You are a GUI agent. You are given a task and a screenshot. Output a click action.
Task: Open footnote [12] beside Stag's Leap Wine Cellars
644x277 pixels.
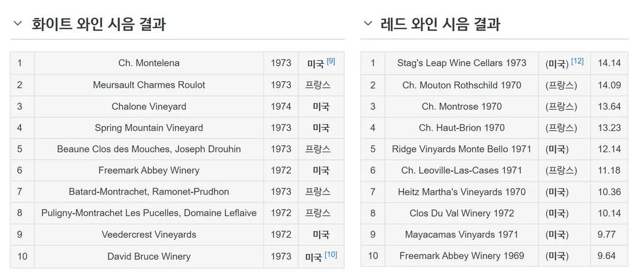tap(577, 61)
